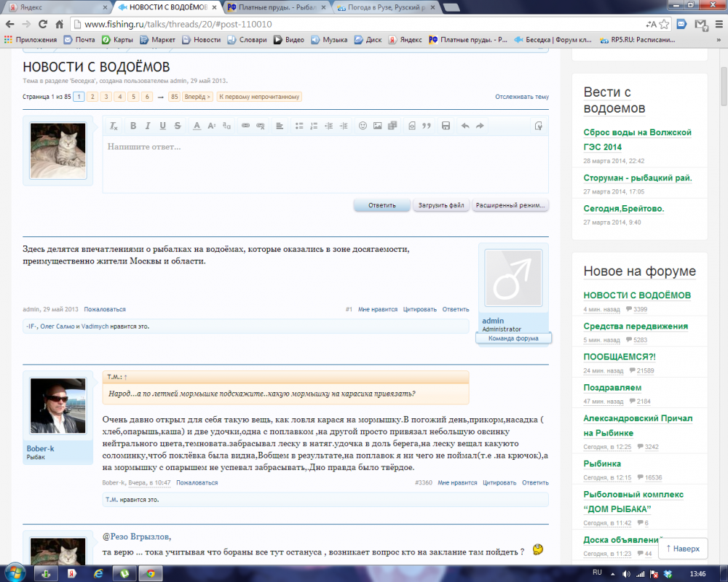
Task: Open the font size dropdown
Action: 212,126
